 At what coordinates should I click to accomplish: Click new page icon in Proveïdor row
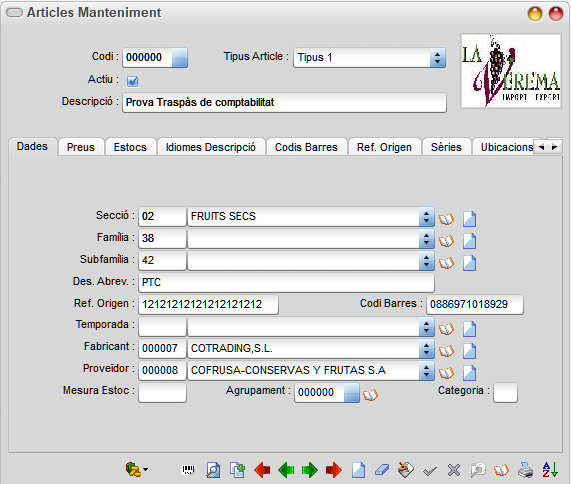point(469,373)
